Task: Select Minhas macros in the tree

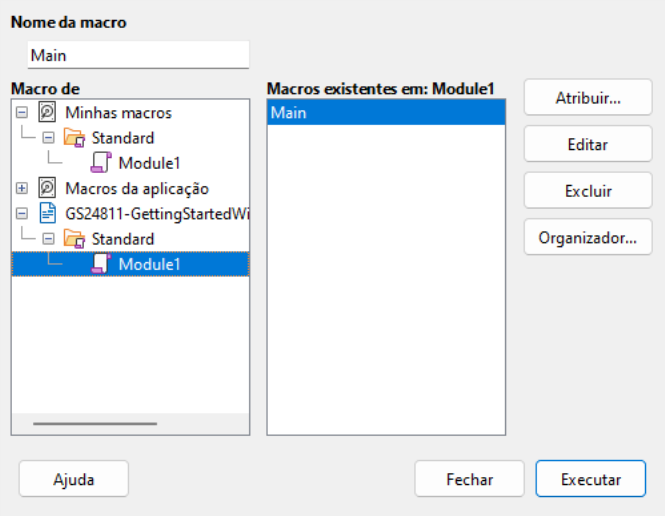Action: pyautogui.click(x=118, y=113)
